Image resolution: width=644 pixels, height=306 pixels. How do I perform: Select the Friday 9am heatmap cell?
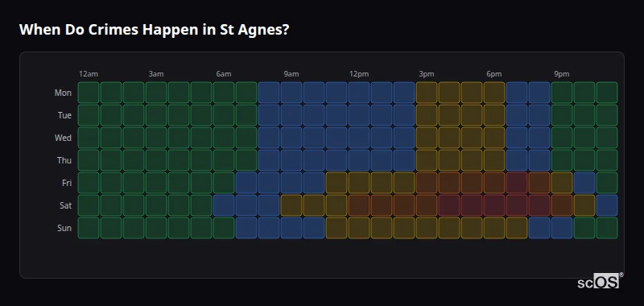291,183
